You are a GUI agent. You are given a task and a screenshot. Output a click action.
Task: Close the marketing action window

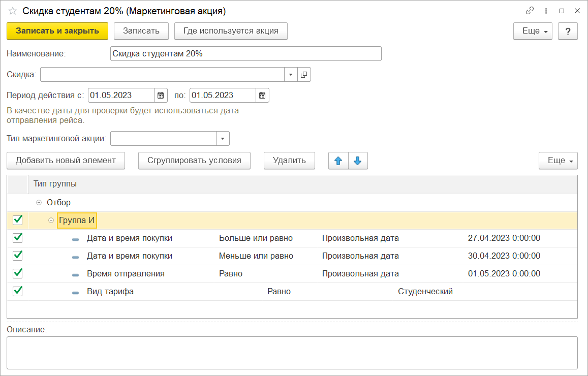click(577, 11)
